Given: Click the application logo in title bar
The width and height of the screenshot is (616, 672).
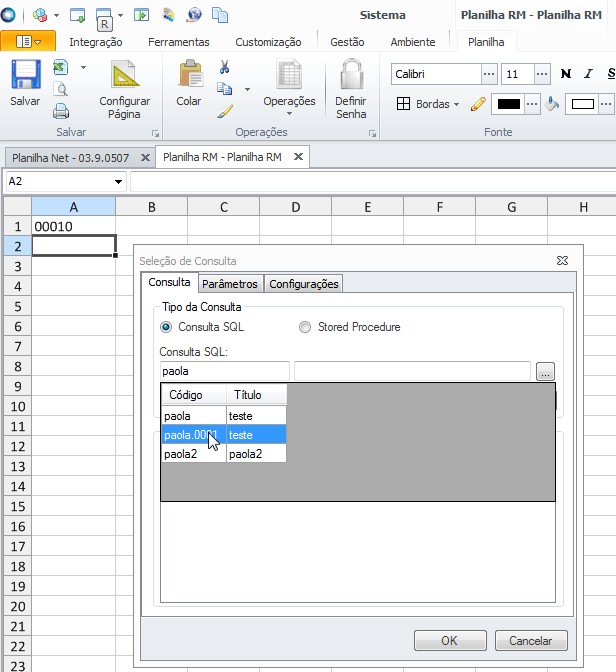Looking at the screenshot, I should click(8, 15).
